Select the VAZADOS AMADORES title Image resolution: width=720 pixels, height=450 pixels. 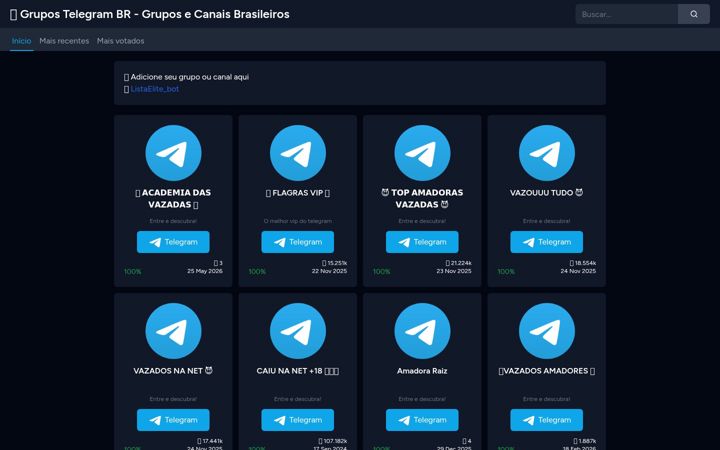[x=546, y=371]
